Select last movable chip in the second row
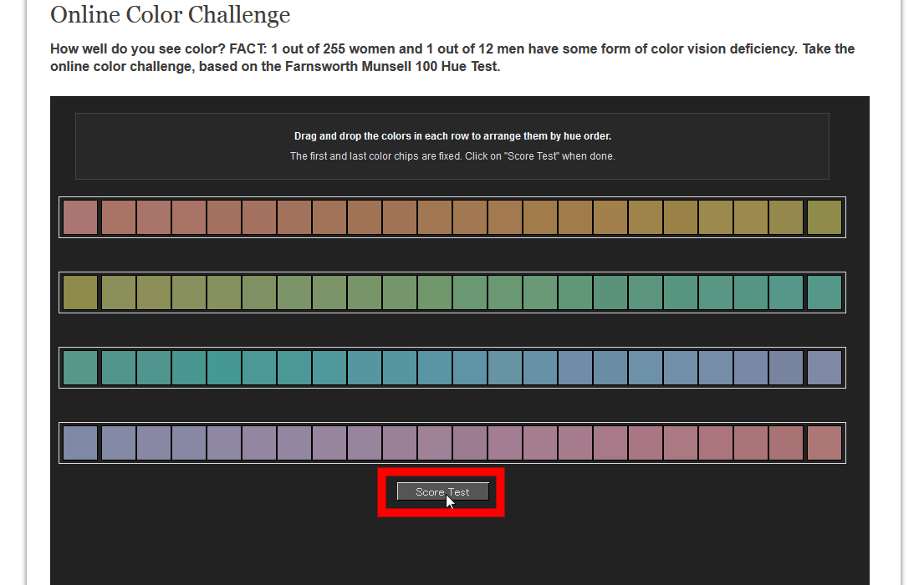 (786, 292)
